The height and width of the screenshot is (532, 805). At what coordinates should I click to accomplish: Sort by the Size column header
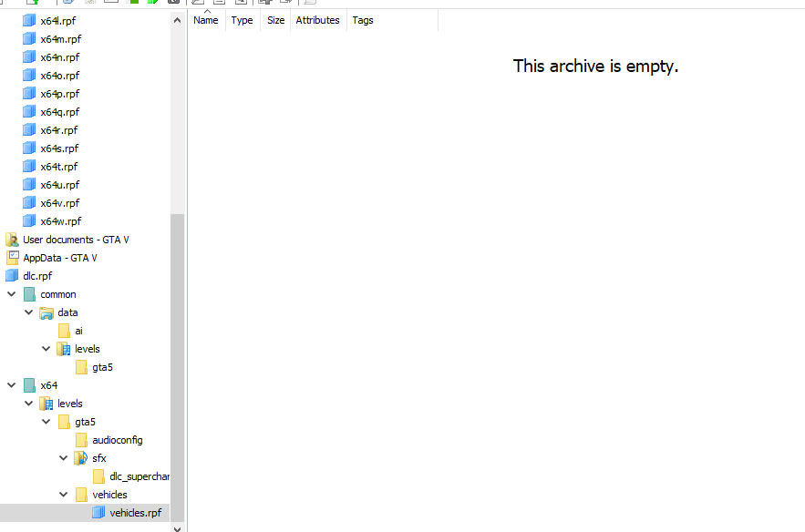[x=275, y=20]
